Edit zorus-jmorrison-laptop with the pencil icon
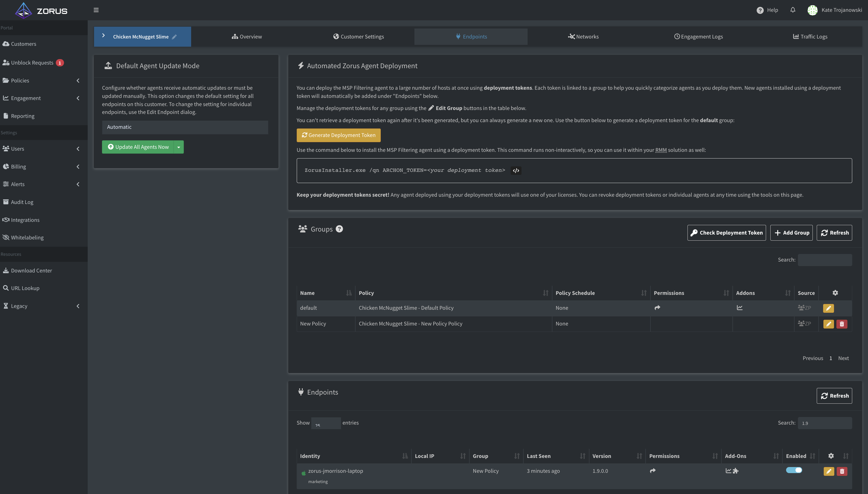Image resolution: width=868 pixels, height=494 pixels. [829, 471]
